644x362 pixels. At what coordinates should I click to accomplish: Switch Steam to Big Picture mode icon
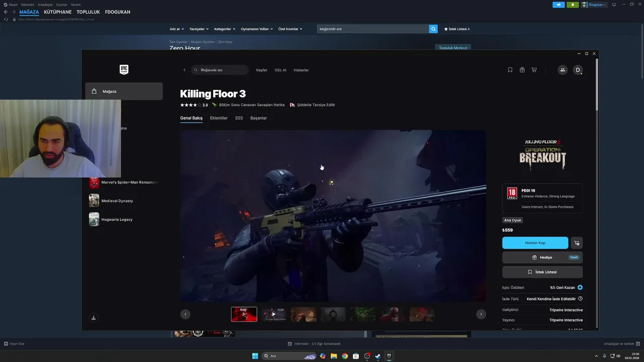[x=614, y=5]
